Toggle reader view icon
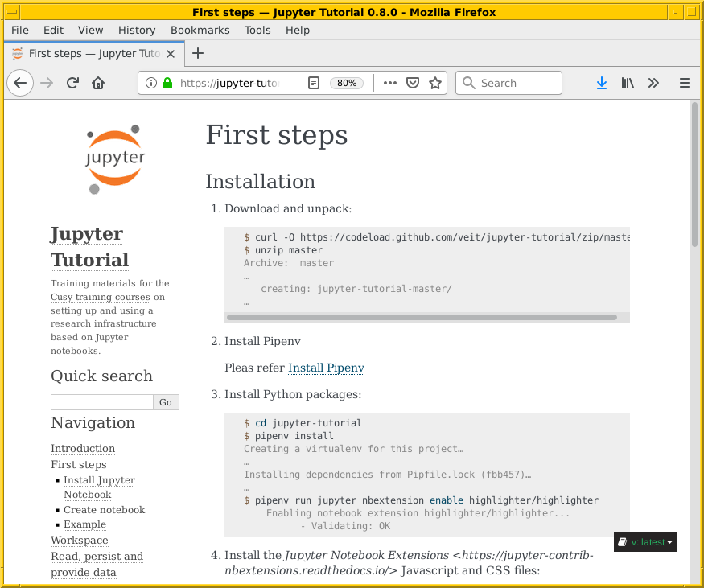The image size is (704, 588). click(x=314, y=83)
